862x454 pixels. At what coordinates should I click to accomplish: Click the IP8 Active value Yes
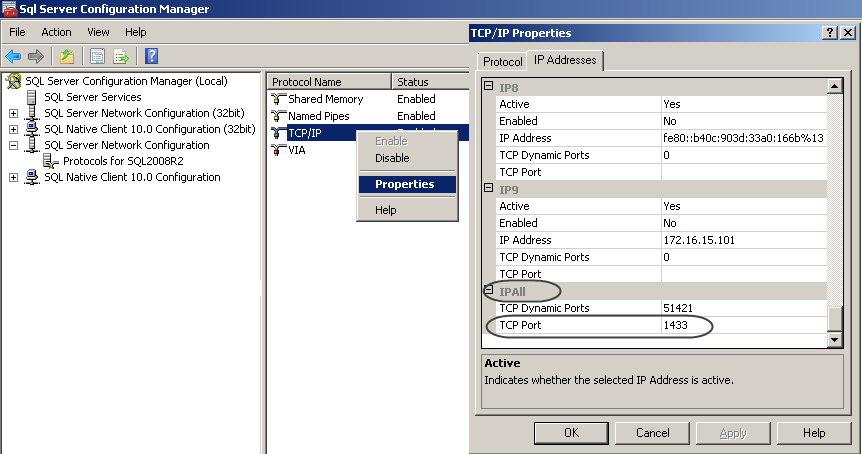click(744, 104)
